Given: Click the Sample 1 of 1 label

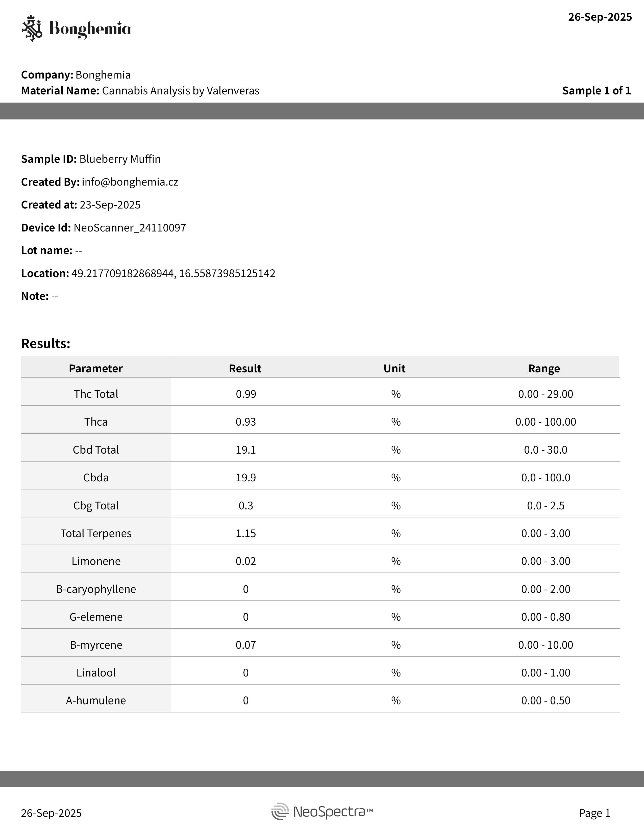Looking at the screenshot, I should point(597,91).
